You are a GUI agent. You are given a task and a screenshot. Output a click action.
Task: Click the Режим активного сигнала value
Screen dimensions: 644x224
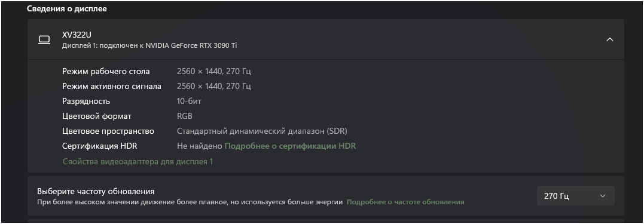(x=214, y=86)
